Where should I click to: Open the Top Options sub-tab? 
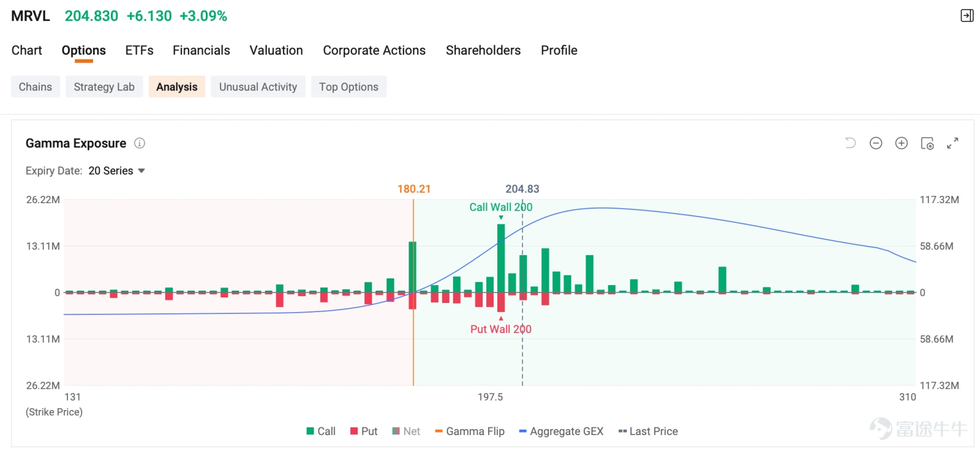pos(349,87)
